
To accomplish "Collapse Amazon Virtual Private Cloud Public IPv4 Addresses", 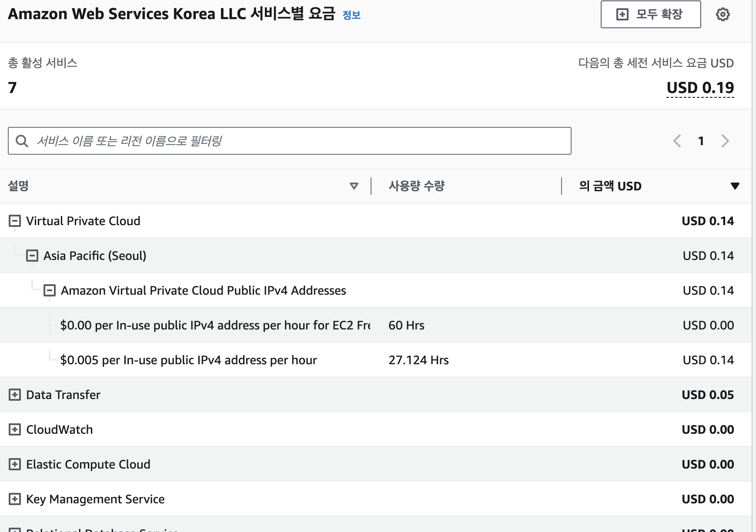I will [50, 290].
